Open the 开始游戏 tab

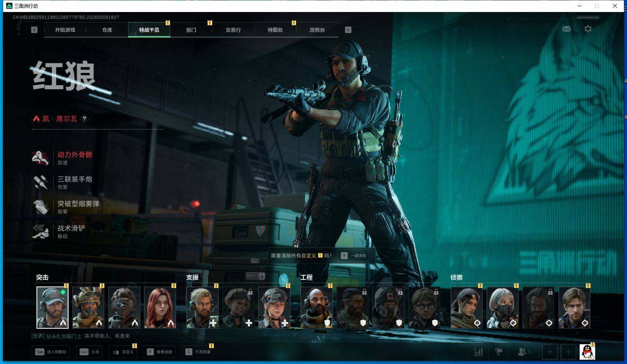[x=65, y=30]
